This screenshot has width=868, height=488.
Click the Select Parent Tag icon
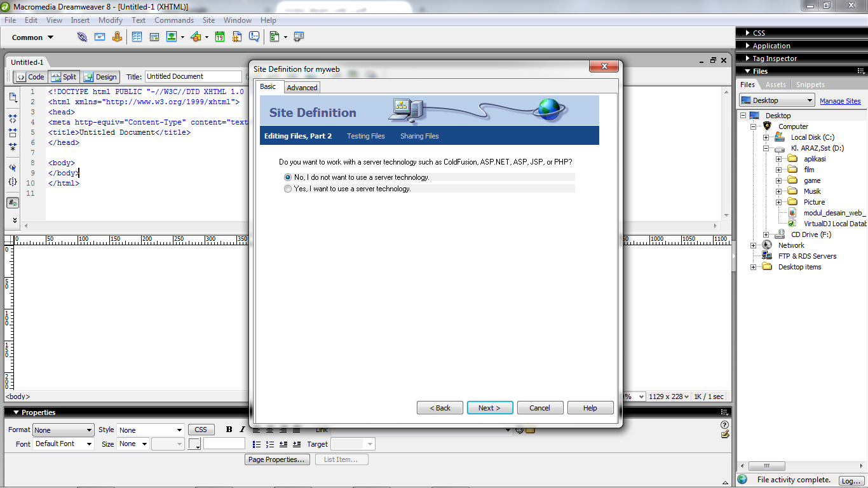[13, 168]
